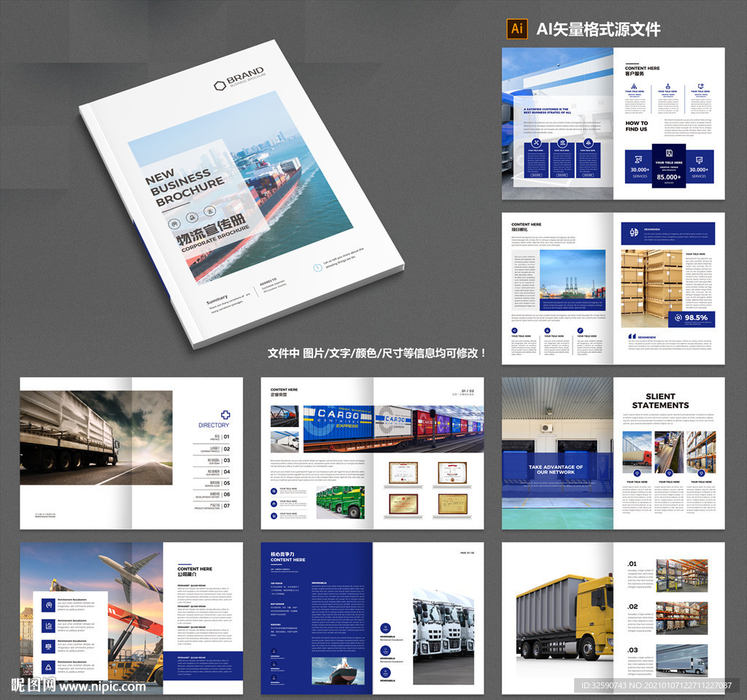Open the truck on highway photo
The image size is (747, 700).
click(x=96, y=438)
